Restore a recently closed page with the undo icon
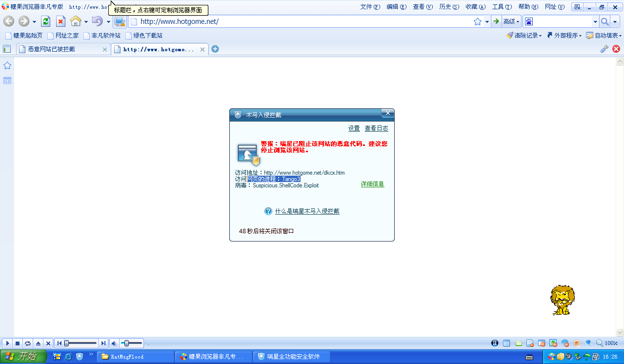624x364 pixels. click(97, 21)
